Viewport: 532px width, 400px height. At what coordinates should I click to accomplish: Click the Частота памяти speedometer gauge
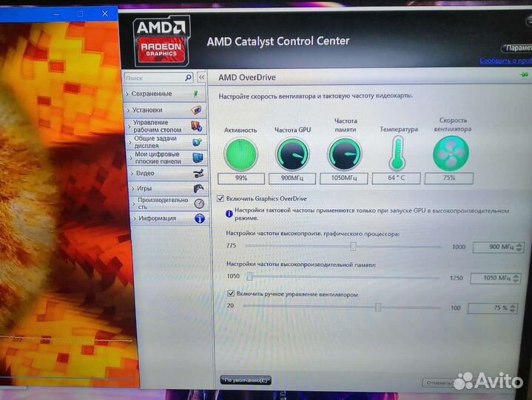tap(344, 153)
